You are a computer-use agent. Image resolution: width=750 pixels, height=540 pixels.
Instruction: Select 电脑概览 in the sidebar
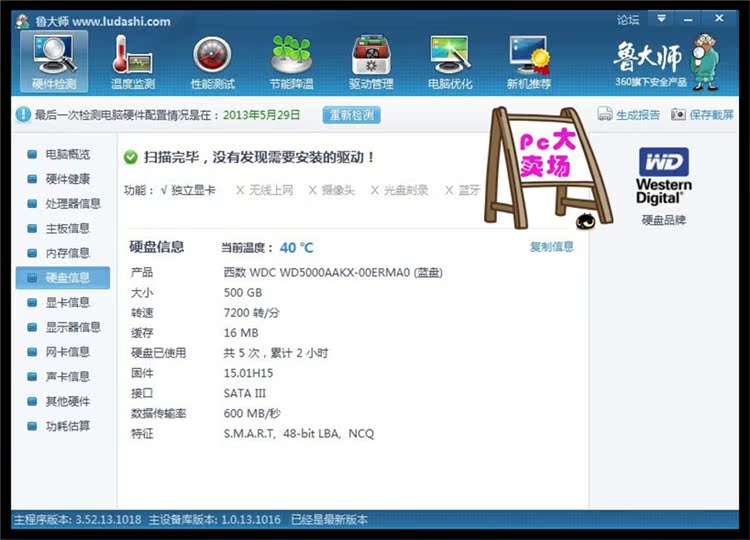click(67, 155)
